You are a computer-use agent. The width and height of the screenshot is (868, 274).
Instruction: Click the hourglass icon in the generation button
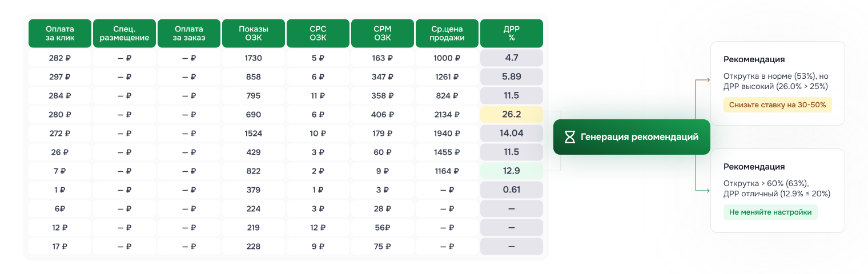coord(570,137)
